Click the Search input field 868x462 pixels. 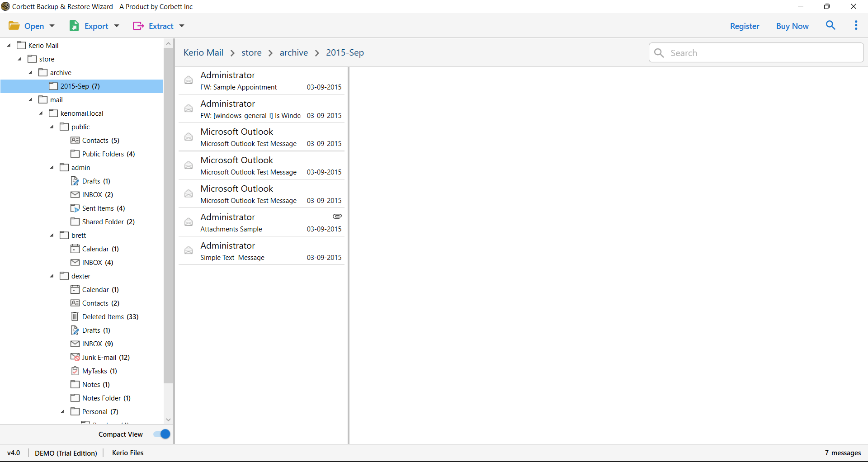tap(756, 53)
